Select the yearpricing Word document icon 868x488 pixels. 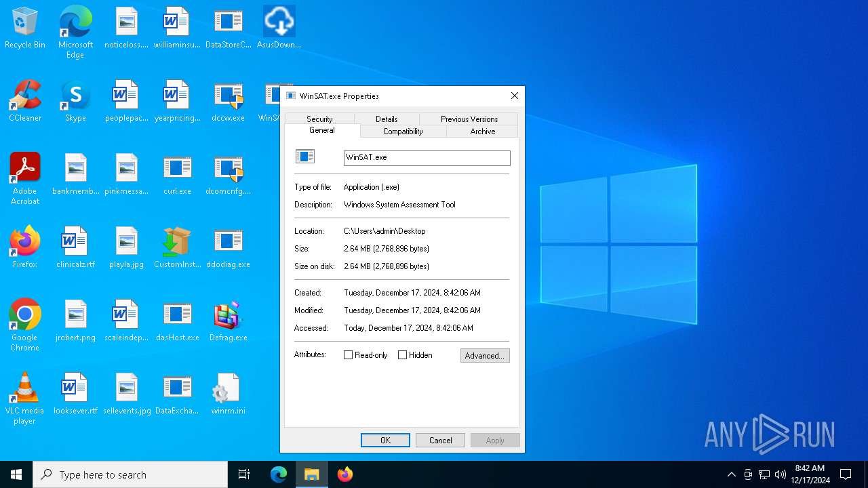click(177, 102)
